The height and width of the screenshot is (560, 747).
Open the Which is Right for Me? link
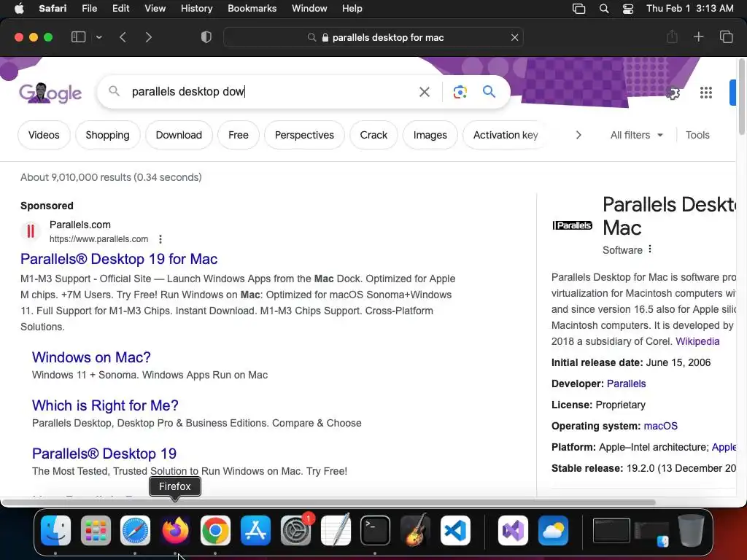(x=105, y=405)
